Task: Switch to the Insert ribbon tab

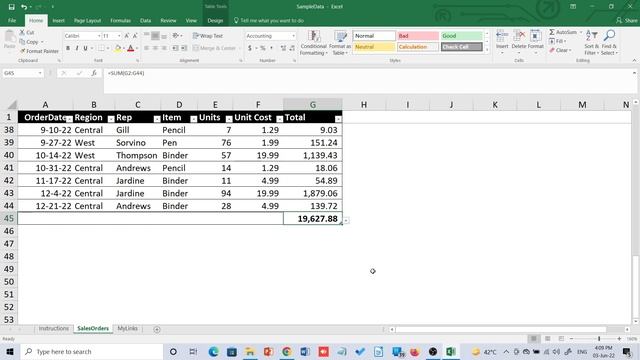Action: pos(58,20)
